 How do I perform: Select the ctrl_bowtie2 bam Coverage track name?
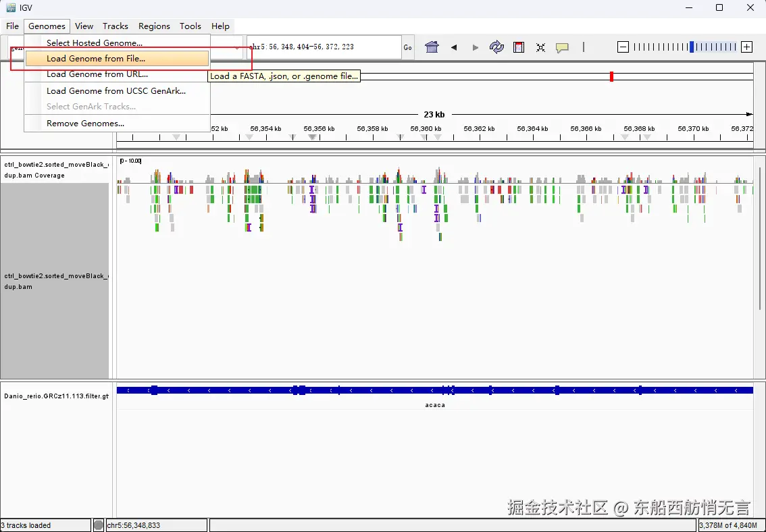(55, 170)
